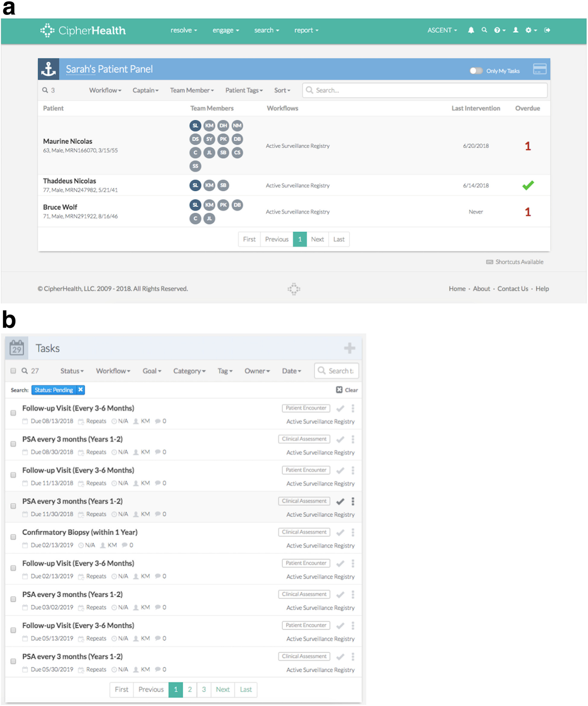Select the SS team member badge
The image size is (588, 706).
[x=195, y=166]
